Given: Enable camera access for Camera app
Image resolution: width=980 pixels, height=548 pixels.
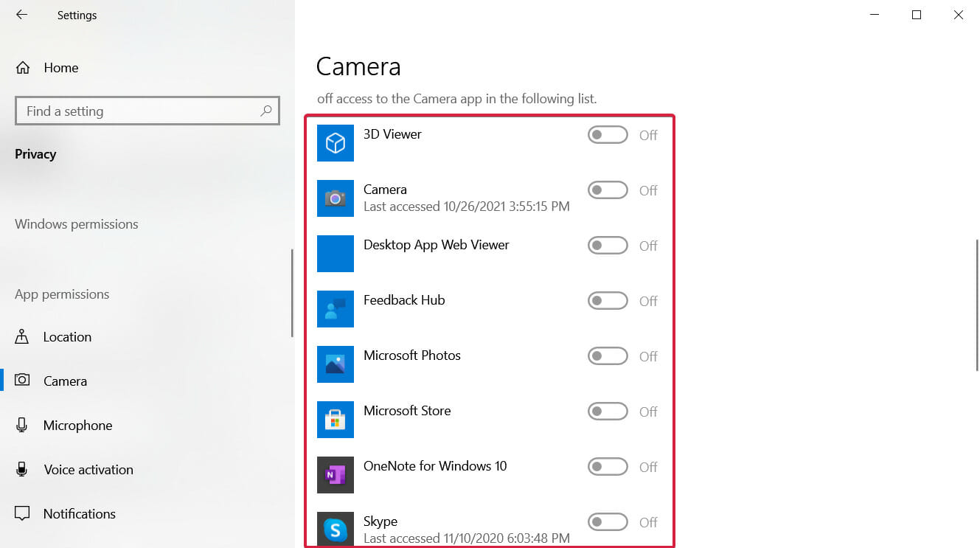Looking at the screenshot, I should pos(608,190).
